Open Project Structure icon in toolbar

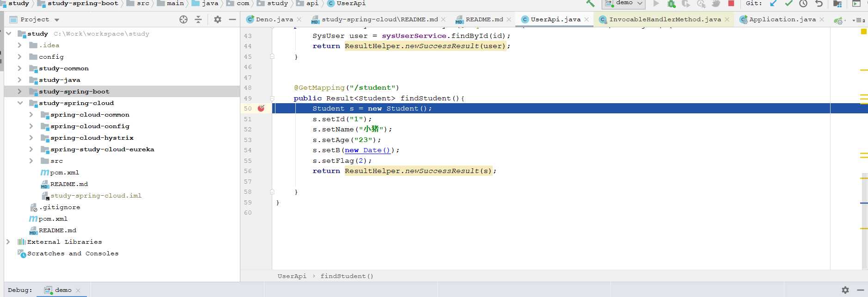point(837,4)
